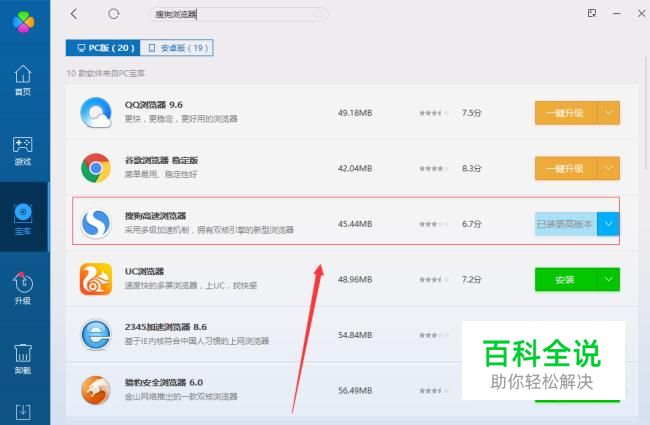Refresh the page with the circular arrow
Image resolution: width=650 pixels, height=425 pixels.
(x=114, y=14)
